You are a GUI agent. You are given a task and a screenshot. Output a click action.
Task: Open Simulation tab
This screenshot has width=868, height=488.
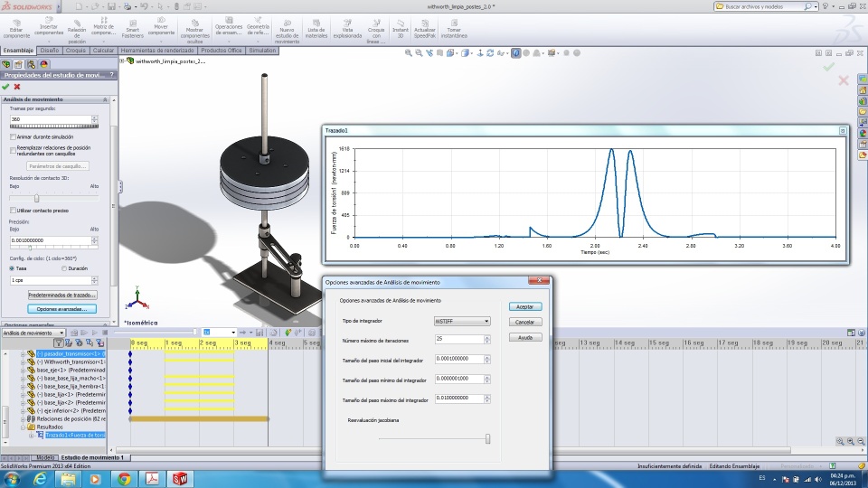pyautogui.click(x=262, y=51)
